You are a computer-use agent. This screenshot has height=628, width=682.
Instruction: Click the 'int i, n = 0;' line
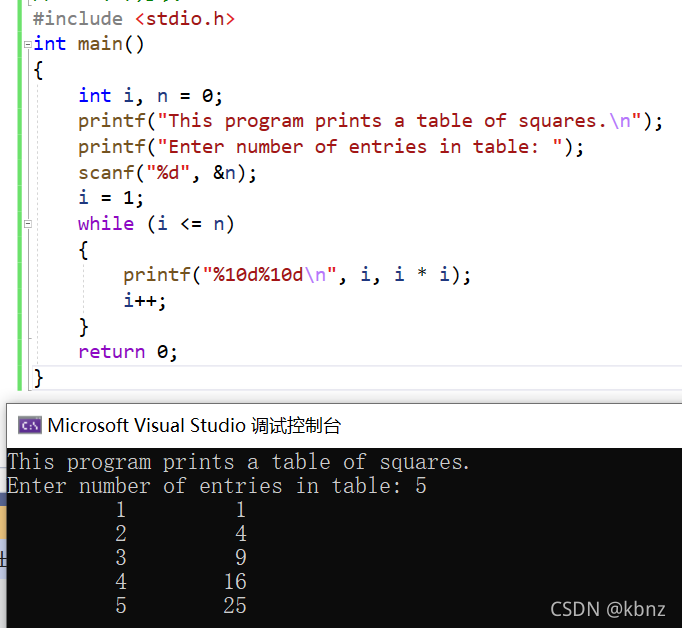click(150, 96)
